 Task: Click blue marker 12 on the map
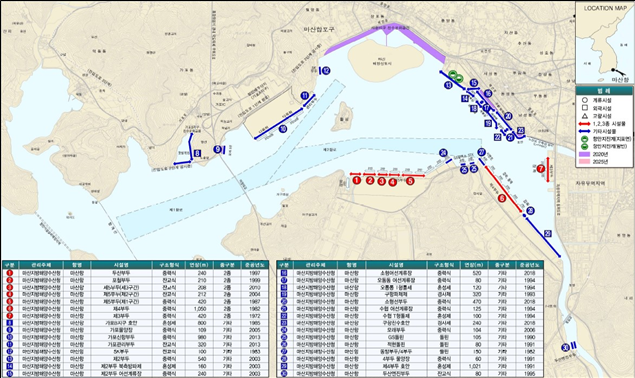[x=326, y=70]
